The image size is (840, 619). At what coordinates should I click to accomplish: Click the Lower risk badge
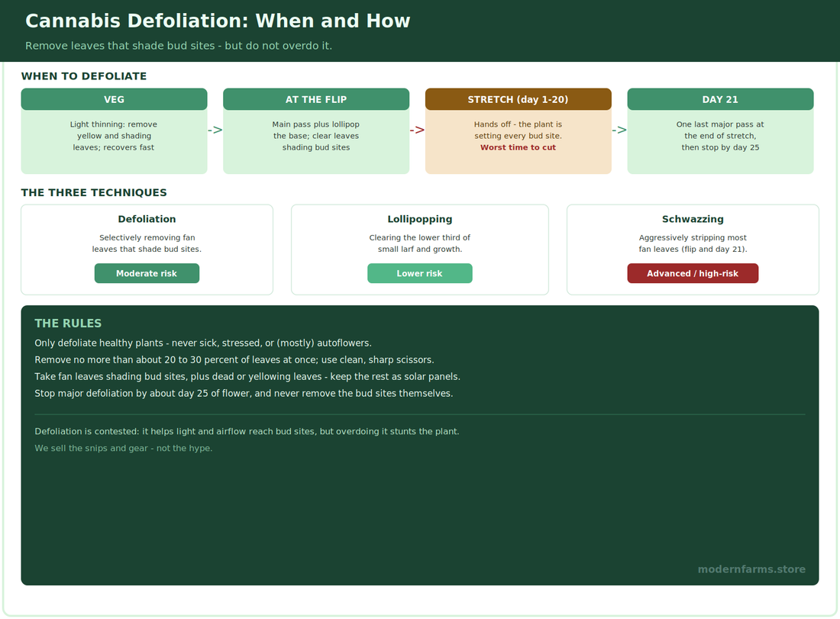point(419,273)
